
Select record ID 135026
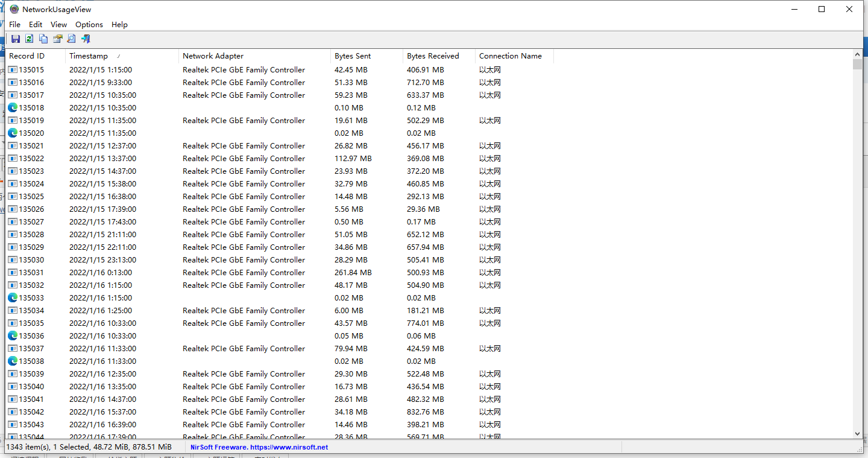[x=31, y=209]
